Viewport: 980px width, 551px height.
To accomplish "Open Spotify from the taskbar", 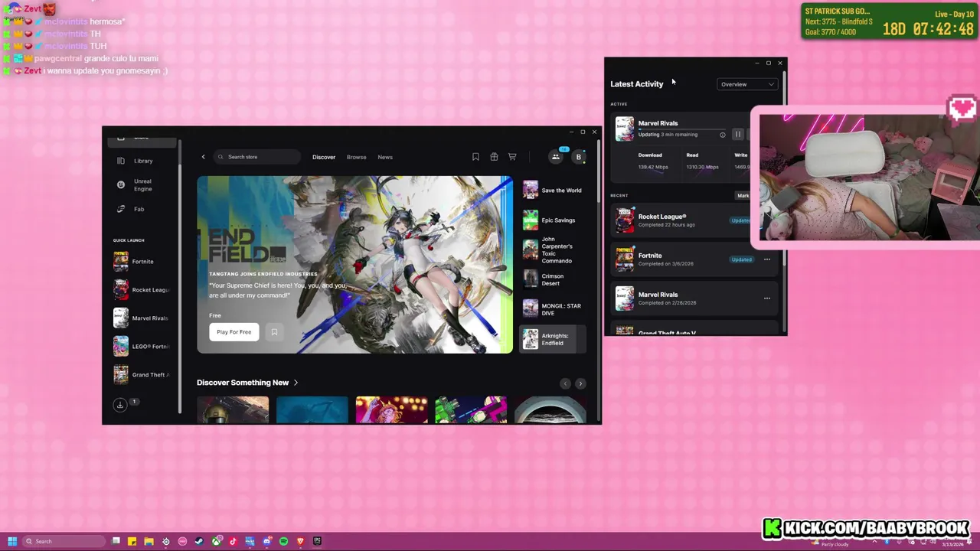I will pos(283,542).
